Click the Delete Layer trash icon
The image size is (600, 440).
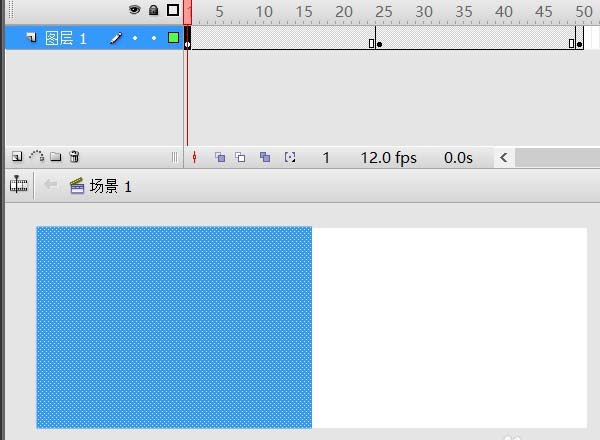(74, 156)
